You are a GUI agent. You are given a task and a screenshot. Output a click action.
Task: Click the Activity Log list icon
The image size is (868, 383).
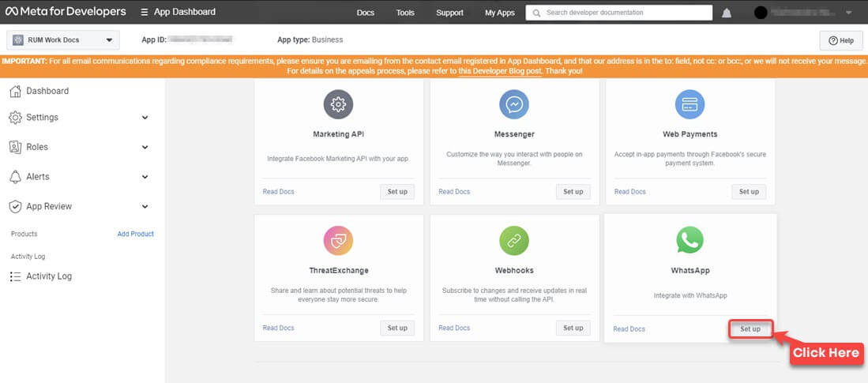point(16,276)
